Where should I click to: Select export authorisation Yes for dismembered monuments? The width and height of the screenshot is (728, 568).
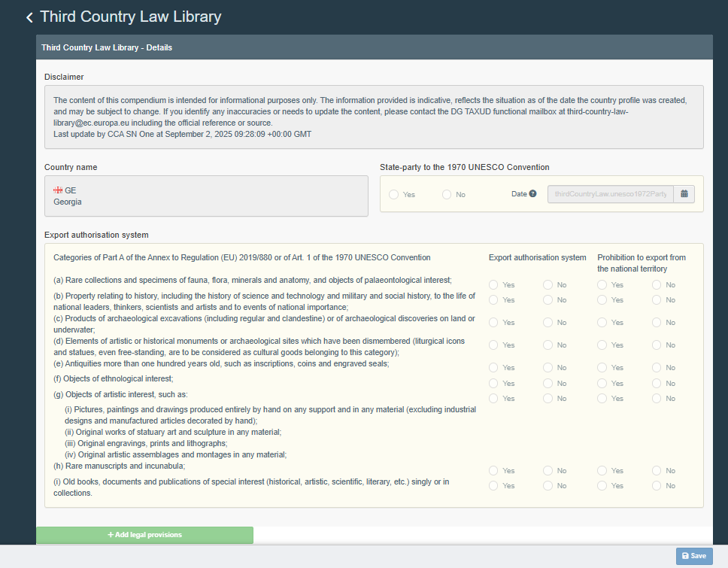tap(494, 345)
